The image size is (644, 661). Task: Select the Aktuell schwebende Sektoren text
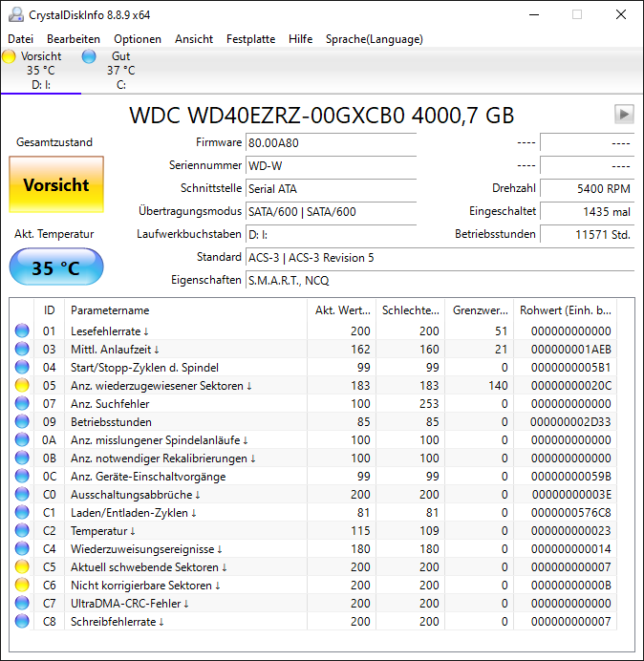tap(148, 567)
